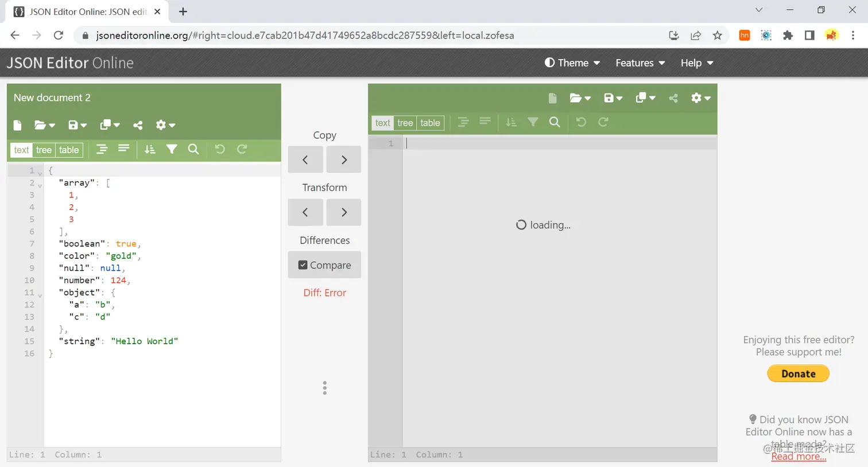Format JSON in the left panel

(102, 149)
